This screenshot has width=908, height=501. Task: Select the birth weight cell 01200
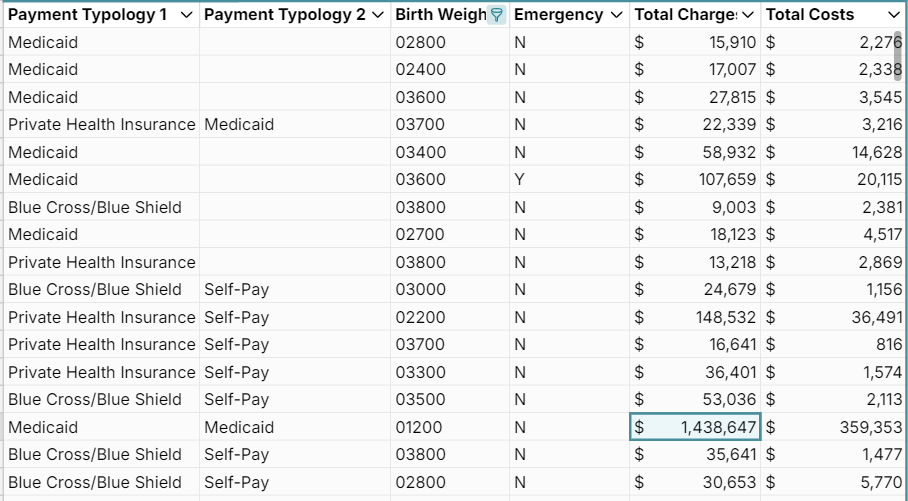click(421, 427)
